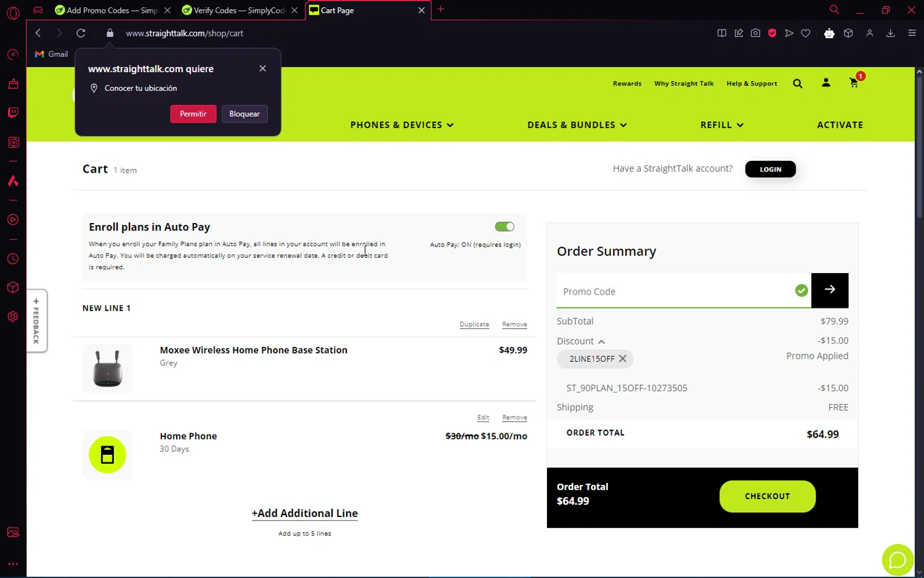This screenshot has width=924, height=578.
Task: Add page to bookmarks with heart icon
Action: tap(806, 33)
